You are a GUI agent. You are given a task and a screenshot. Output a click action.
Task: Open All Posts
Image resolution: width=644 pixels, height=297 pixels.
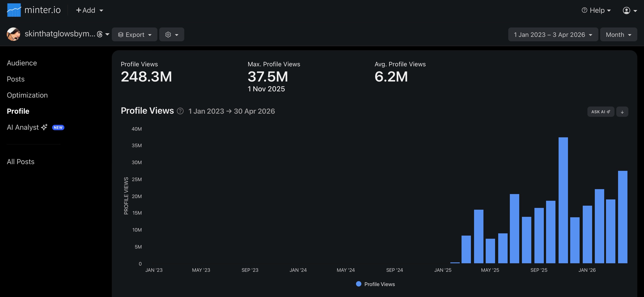(x=21, y=162)
